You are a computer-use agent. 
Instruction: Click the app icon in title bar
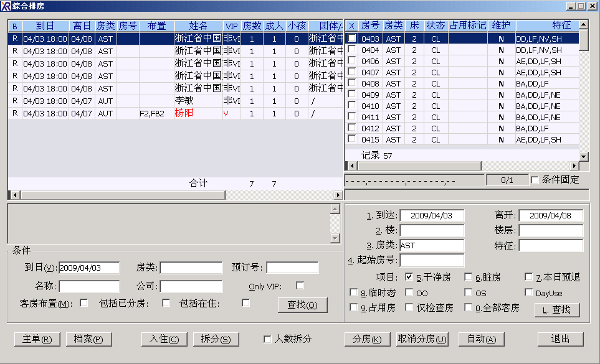(x=6, y=6)
